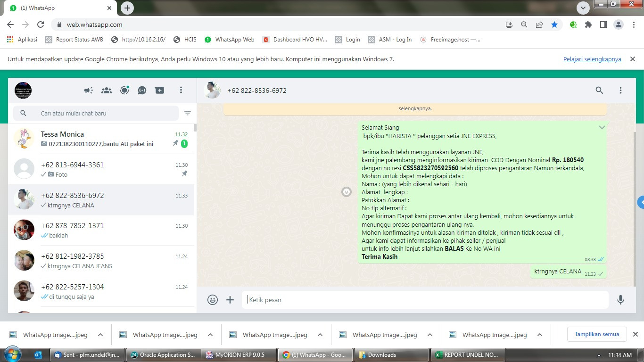644x362 pixels.
Task: Expand options for the first WhatsApp Image download
Action: [100, 335]
